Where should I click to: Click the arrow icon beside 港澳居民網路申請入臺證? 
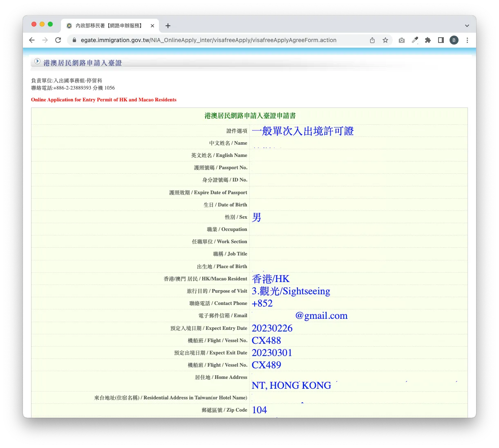point(37,62)
